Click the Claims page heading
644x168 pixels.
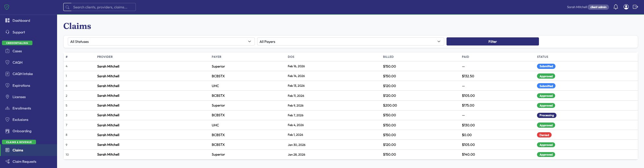[x=77, y=26]
